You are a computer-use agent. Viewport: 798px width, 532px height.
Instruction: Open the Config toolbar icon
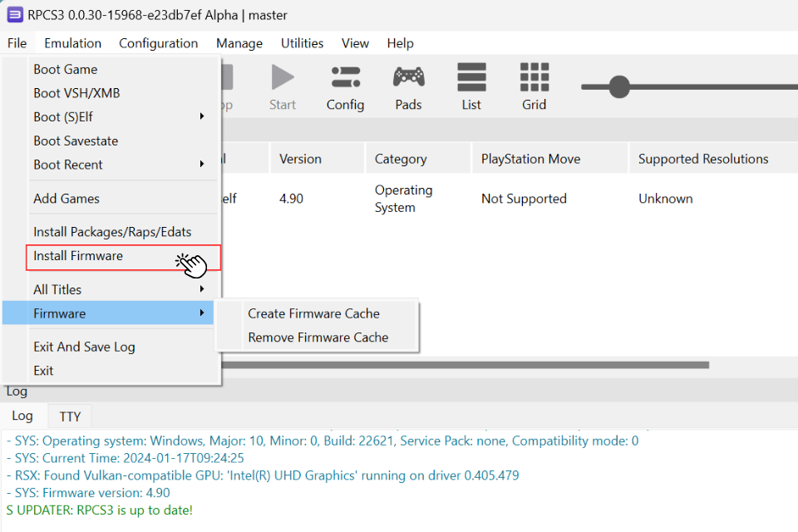coord(346,77)
